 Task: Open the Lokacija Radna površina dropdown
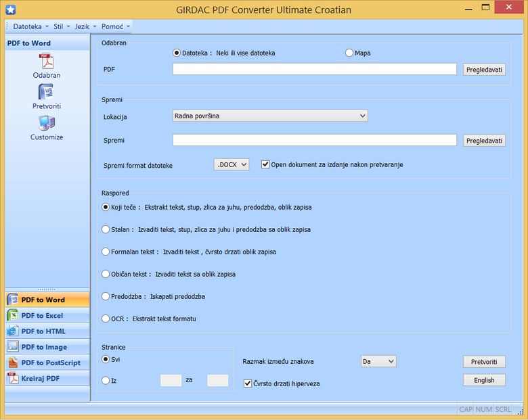[x=270, y=116]
